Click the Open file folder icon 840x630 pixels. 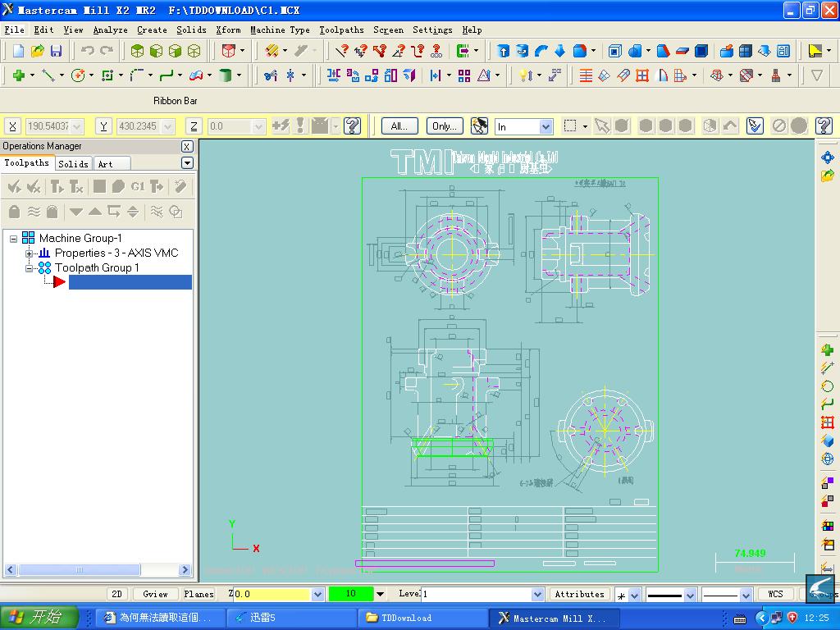(x=37, y=51)
